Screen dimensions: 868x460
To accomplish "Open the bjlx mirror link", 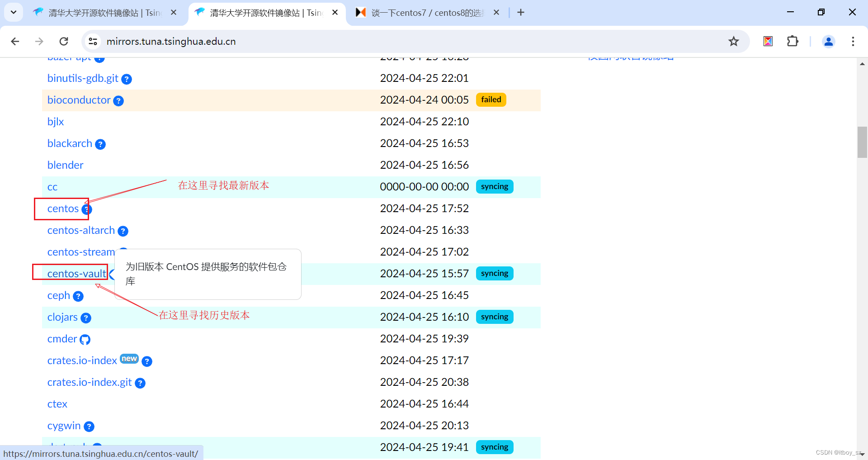I will pyautogui.click(x=56, y=122).
